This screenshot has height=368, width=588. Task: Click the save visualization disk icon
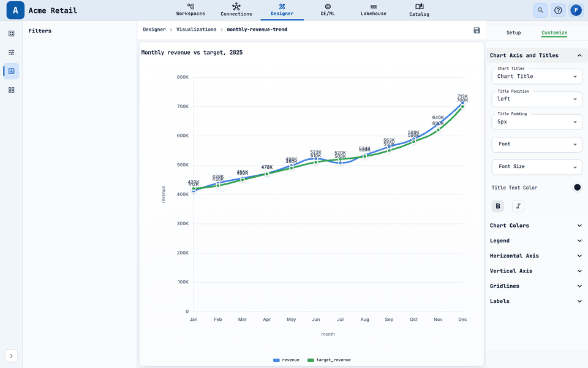point(477,31)
